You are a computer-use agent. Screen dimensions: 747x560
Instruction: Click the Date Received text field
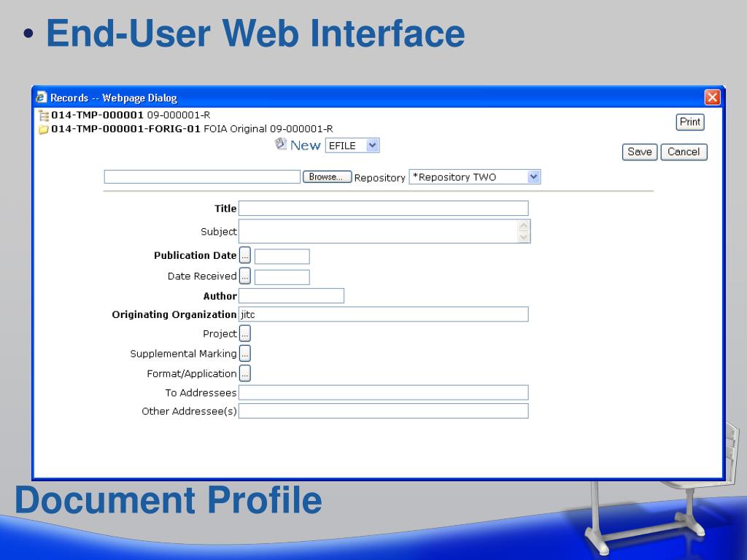pyautogui.click(x=282, y=277)
